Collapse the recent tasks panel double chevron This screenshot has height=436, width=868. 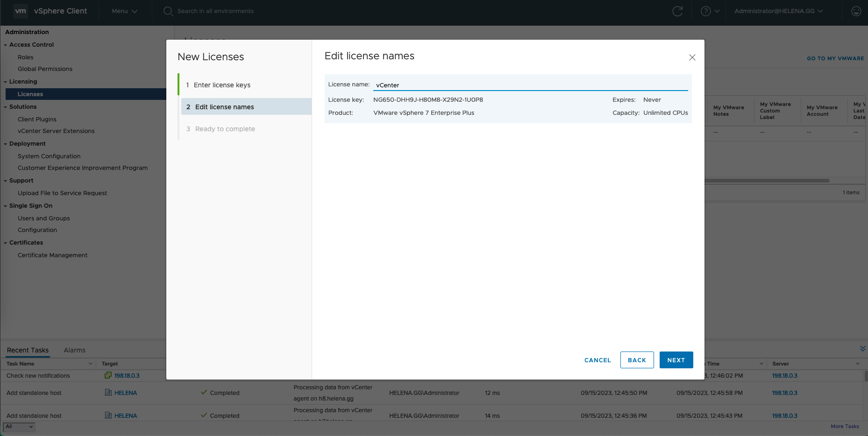pyautogui.click(x=862, y=349)
